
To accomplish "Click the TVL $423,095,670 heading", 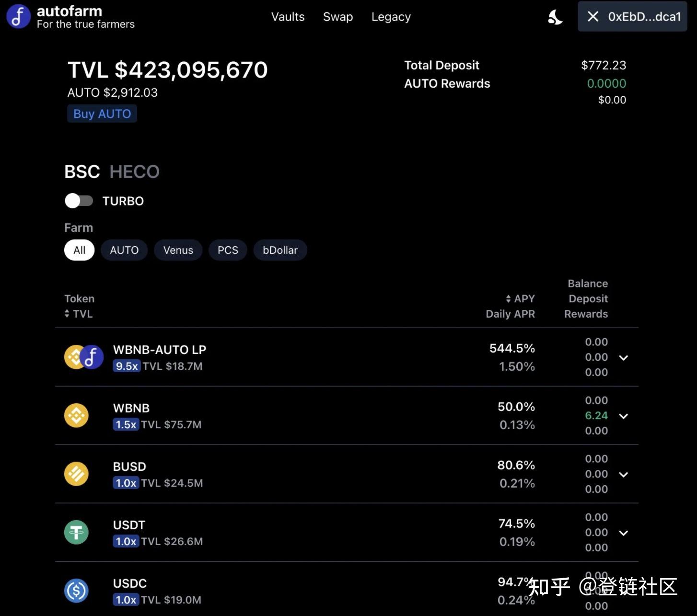I will 167,70.
